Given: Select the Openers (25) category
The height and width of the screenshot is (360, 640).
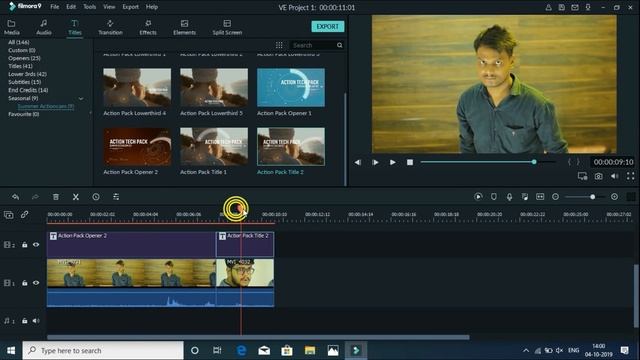Looking at the screenshot, I should pos(24,58).
